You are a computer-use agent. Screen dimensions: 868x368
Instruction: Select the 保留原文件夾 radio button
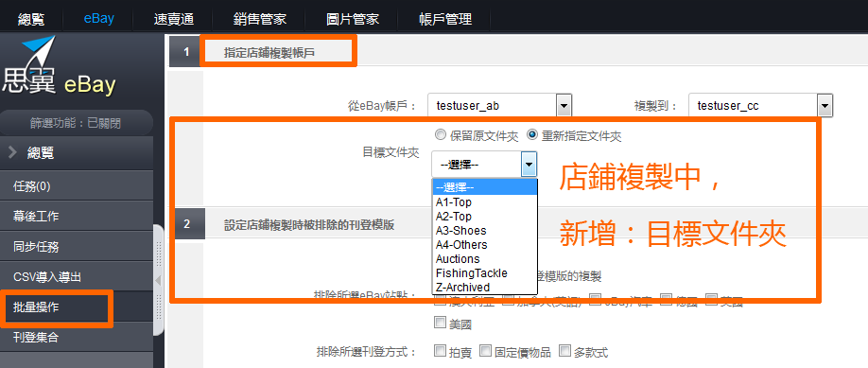(x=440, y=134)
